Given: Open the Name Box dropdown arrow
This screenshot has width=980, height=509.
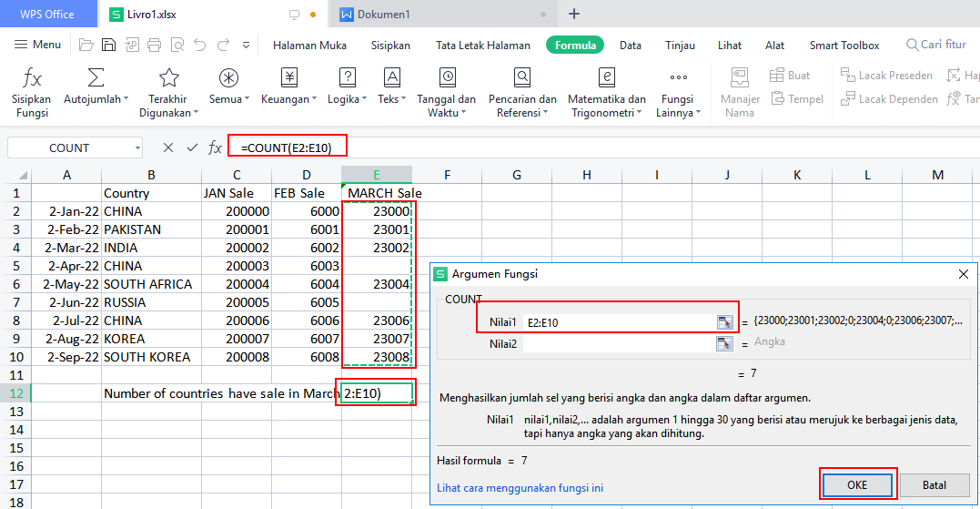Looking at the screenshot, I should pos(137,148).
